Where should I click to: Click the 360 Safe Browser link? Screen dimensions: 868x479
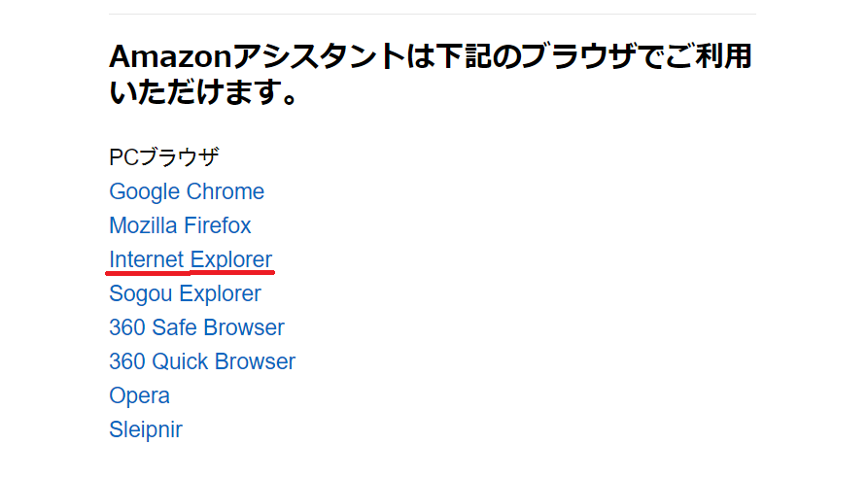click(196, 327)
